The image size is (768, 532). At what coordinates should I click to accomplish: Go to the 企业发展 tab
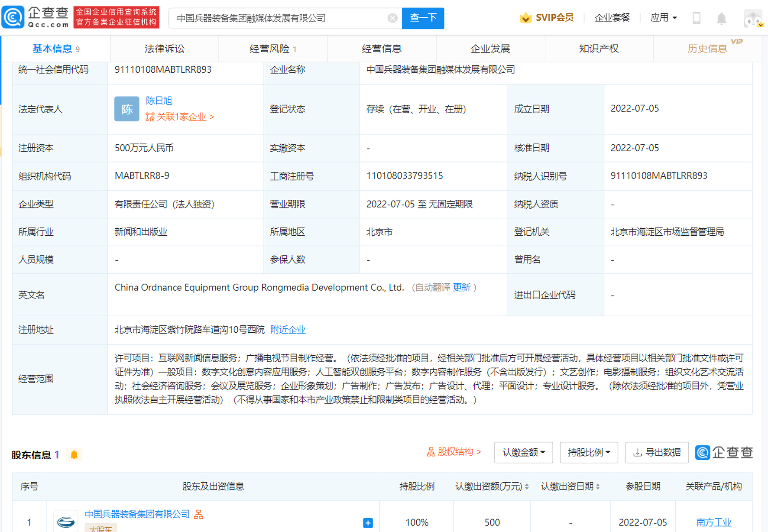coord(490,49)
